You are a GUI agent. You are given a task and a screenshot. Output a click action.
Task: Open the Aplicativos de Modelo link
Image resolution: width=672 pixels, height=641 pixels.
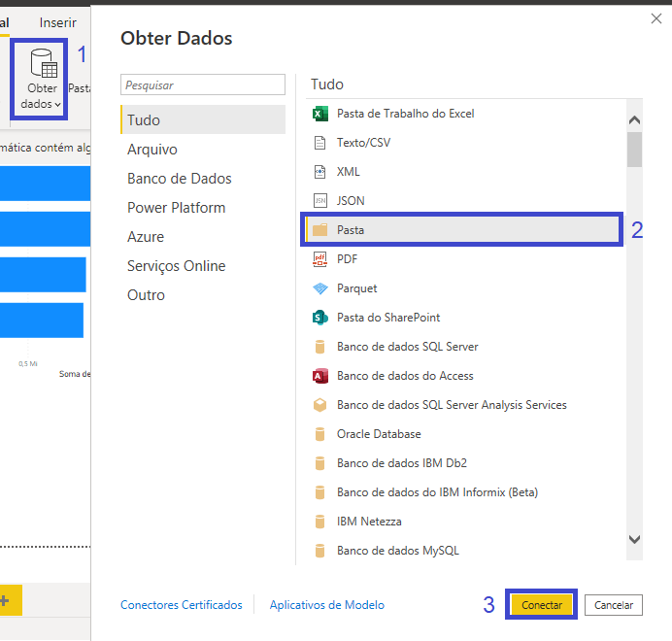coord(327,604)
